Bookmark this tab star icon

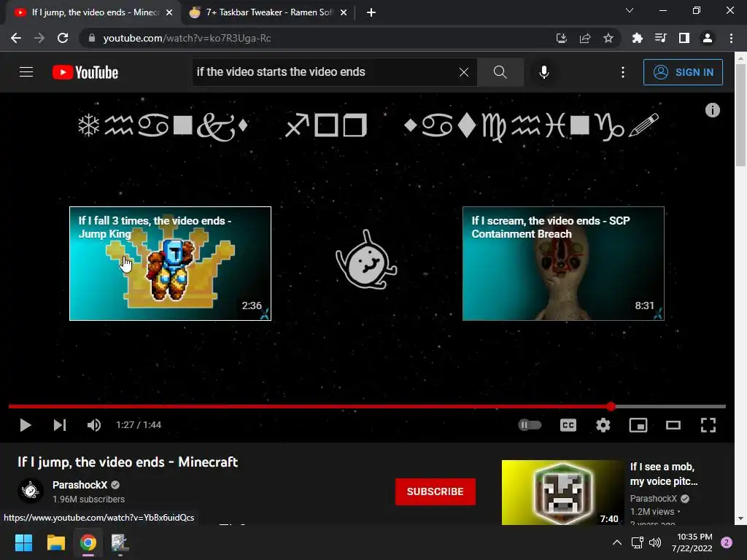(x=608, y=38)
